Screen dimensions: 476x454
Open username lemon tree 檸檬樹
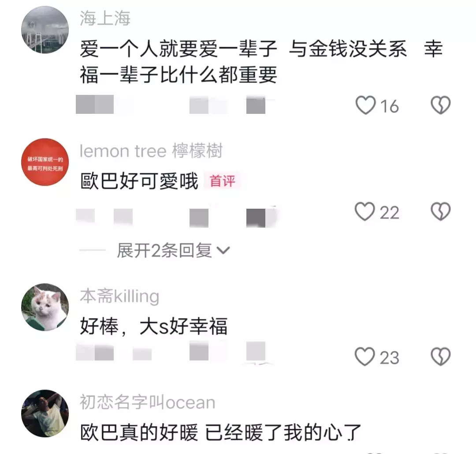coord(151,151)
